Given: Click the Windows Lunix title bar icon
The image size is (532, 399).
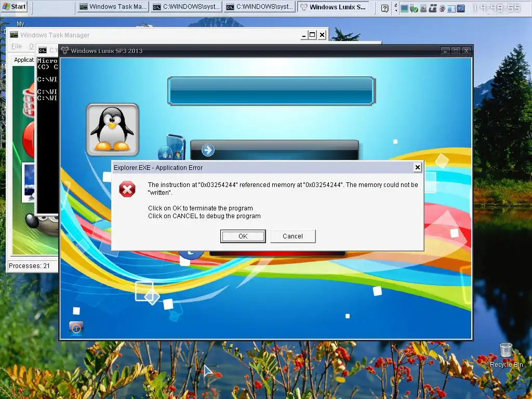Looking at the screenshot, I should [x=65, y=50].
